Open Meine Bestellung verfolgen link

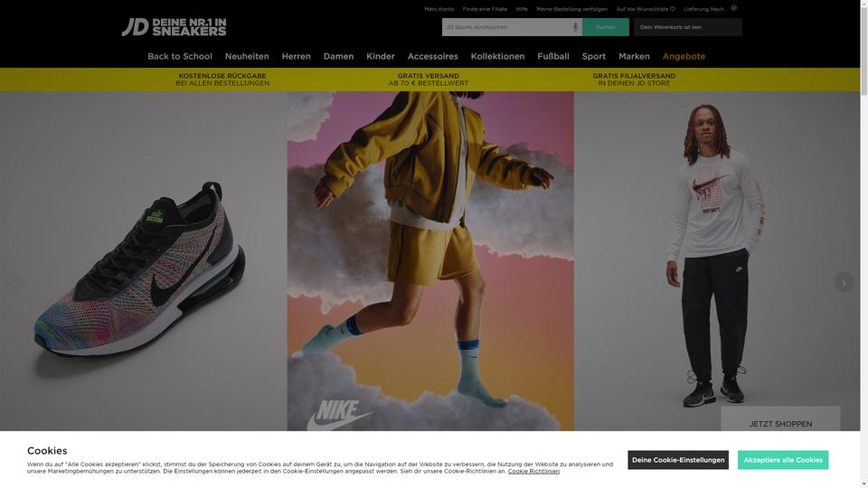pos(571,9)
